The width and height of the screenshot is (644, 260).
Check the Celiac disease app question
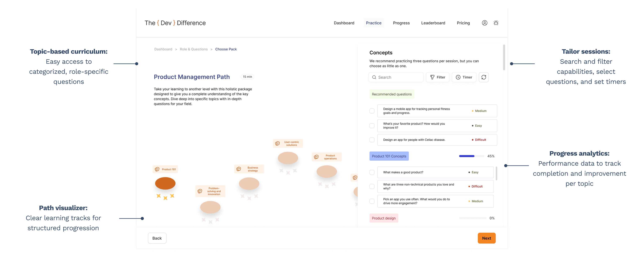tap(372, 140)
